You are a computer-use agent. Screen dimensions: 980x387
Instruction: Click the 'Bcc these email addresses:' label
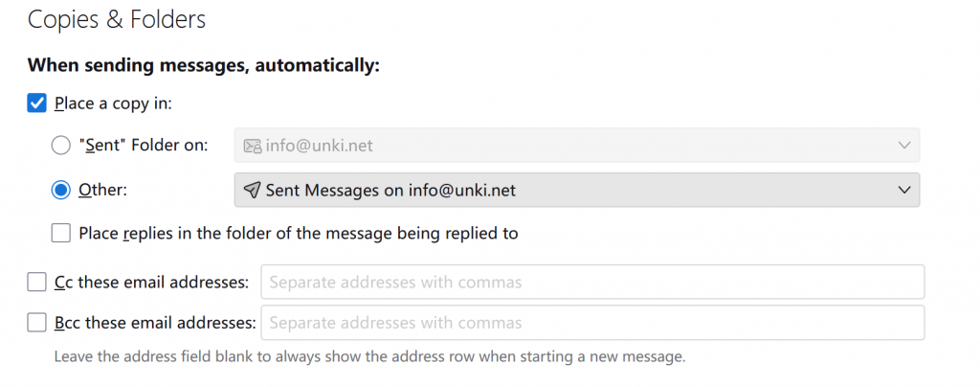point(155,323)
